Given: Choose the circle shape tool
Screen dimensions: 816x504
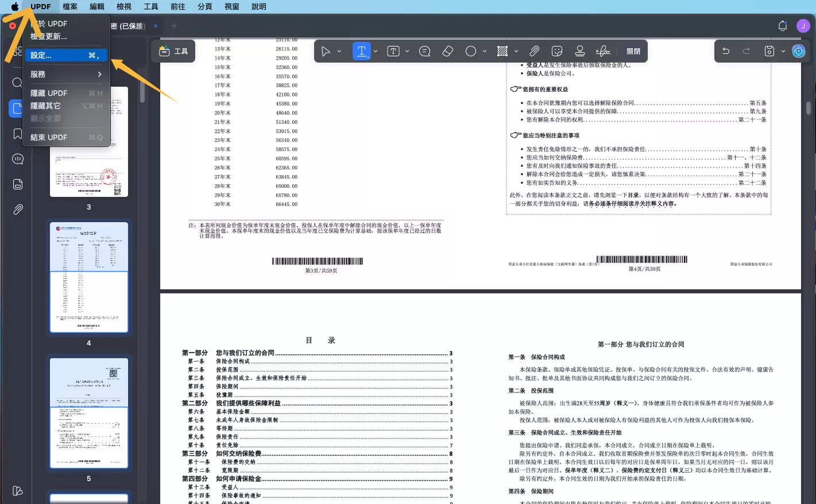Looking at the screenshot, I should (471, 51).
